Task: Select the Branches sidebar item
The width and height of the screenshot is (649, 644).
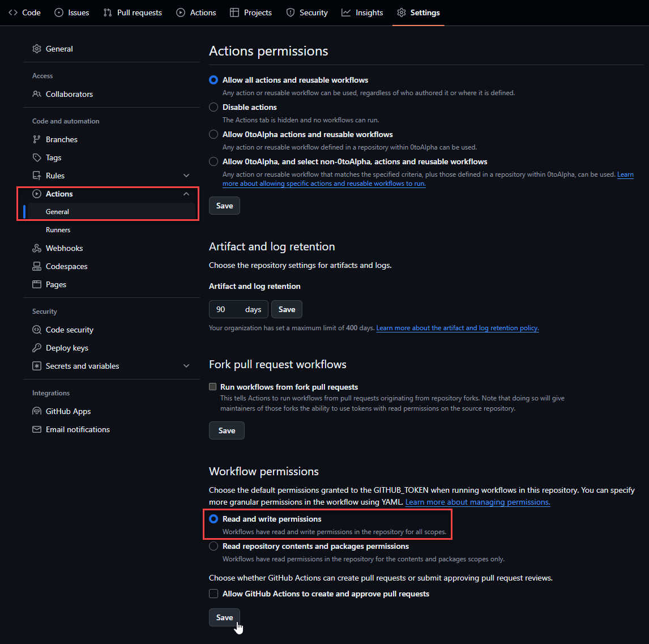Action: 61,139
